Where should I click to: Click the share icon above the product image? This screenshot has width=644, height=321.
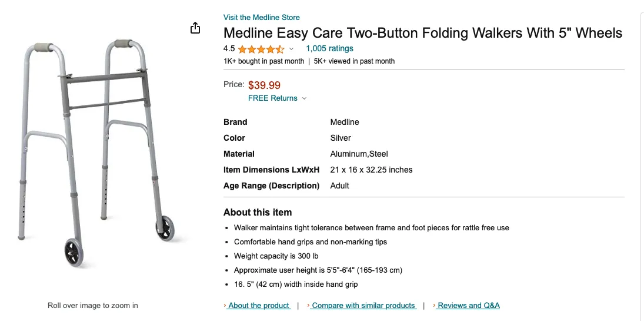click(196, 28)
